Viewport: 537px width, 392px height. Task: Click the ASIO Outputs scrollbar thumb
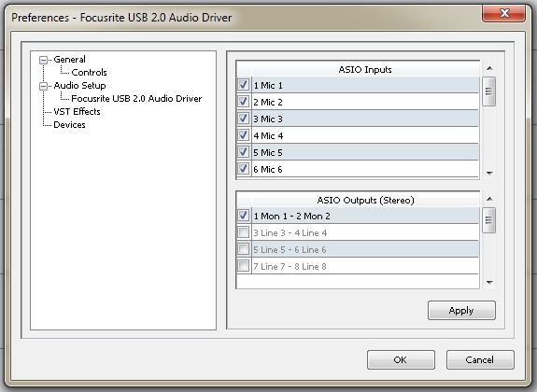click(488, 220)
